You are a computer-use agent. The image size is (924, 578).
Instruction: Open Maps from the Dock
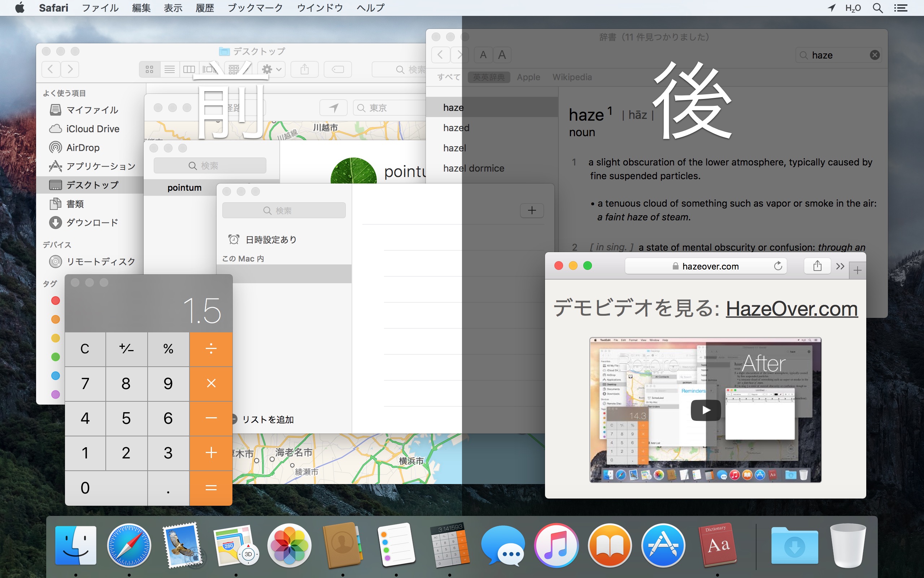(236, 545)
